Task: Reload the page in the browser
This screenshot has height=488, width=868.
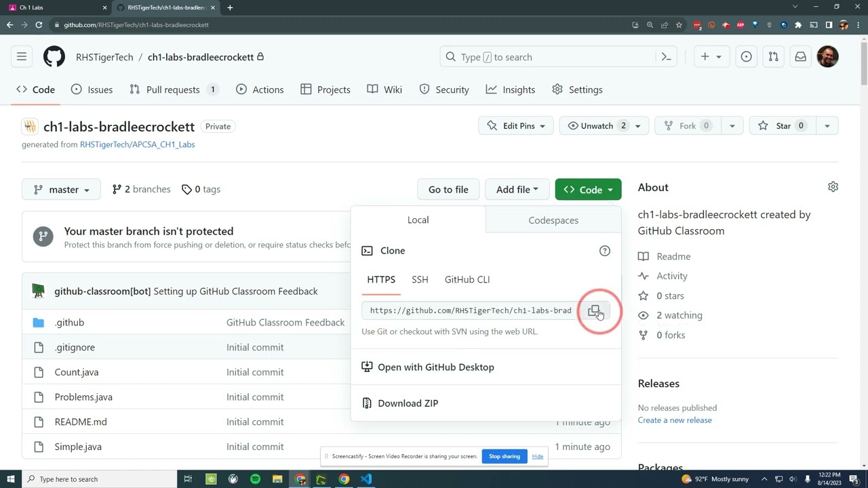Action: (39, 25)
